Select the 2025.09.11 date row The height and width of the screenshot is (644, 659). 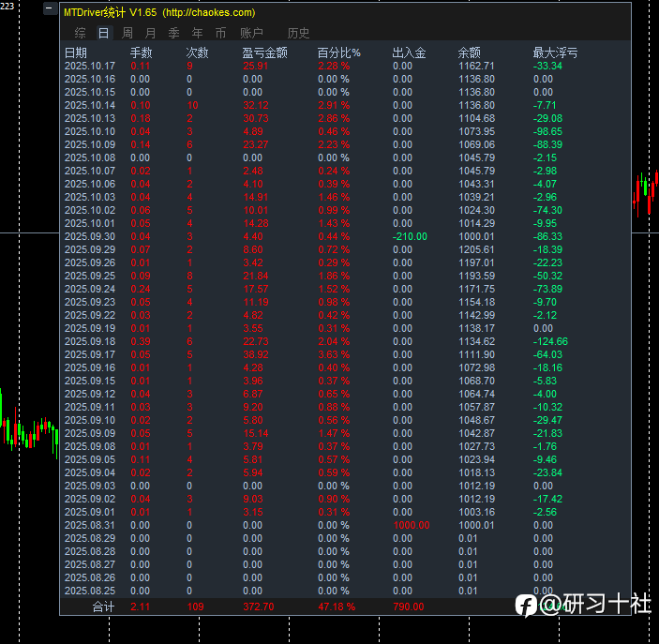(90, 407)
